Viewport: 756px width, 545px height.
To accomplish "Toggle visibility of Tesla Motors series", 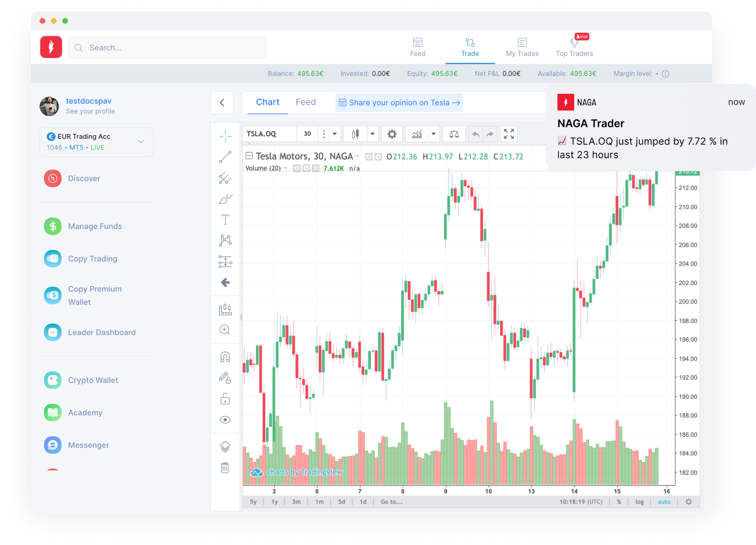I will coord(368,156).
